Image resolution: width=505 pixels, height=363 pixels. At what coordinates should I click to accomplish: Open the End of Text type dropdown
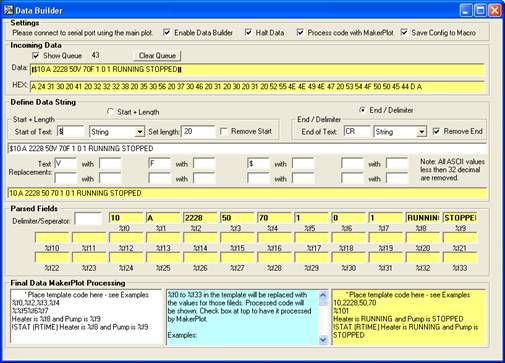click(422, 132)
